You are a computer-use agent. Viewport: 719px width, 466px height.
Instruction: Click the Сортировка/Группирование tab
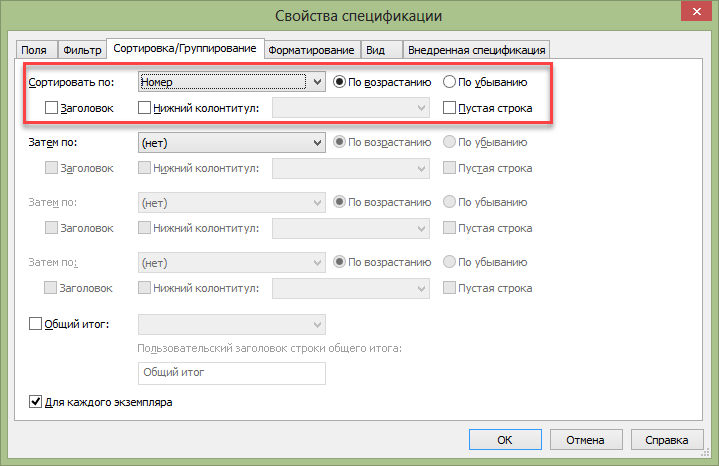point(185,48)
